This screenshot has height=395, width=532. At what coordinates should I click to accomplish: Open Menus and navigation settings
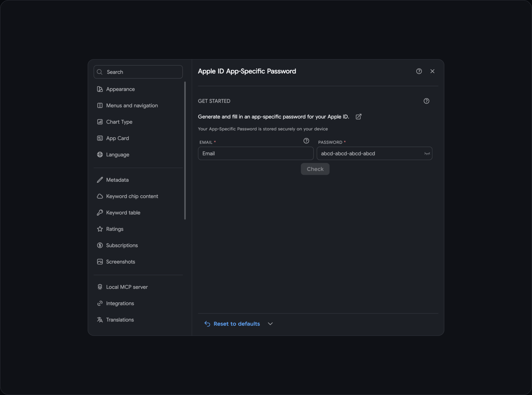(138, 105)
